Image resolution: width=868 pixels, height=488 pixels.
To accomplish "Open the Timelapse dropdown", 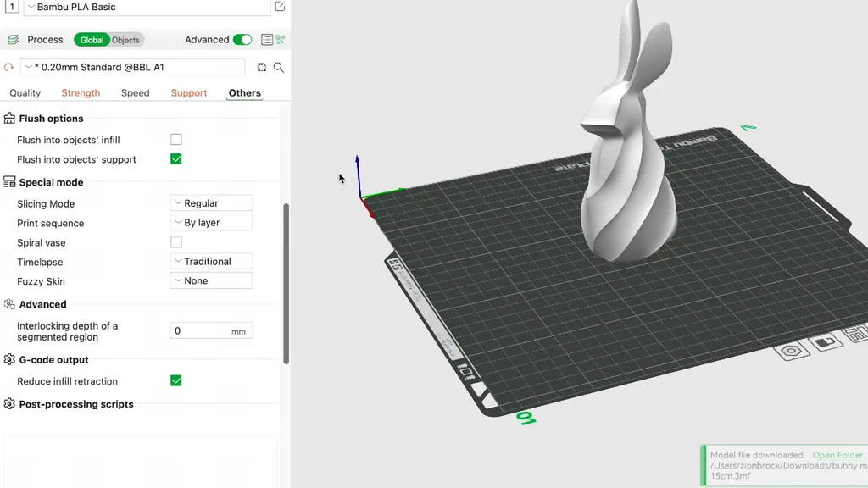I will (x=211, y=261).
